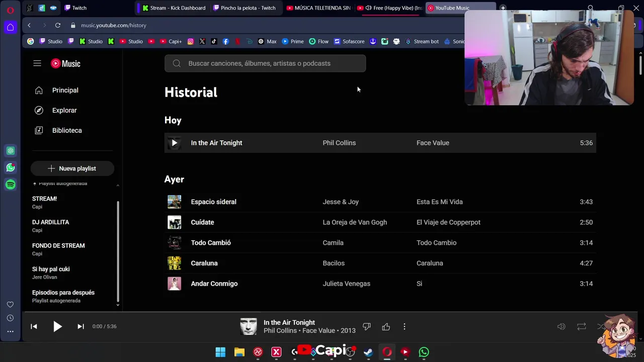Open Facebook bookmark icon
Screen dimensions: 644x362
point(225,42)
